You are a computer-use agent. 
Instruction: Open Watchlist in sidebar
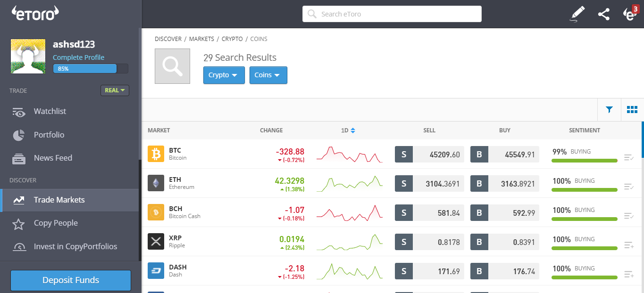coord(69,112)
